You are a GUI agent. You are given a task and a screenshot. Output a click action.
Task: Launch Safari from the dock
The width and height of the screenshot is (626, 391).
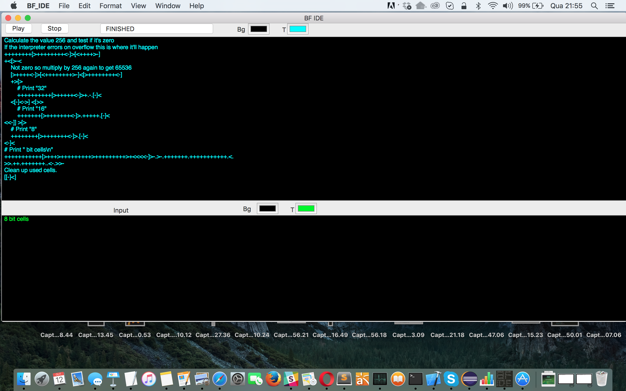(x=219, y=378)
